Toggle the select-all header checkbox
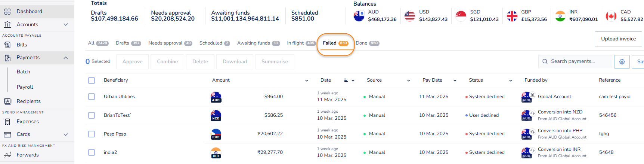The image size is (644, 164). coord(92,81)
